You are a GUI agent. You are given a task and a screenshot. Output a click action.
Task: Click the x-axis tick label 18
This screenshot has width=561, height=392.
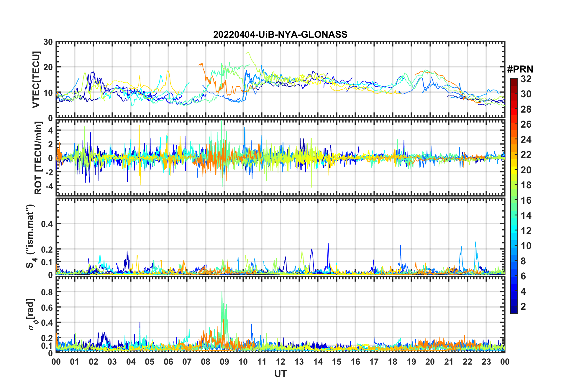[393, 362]
